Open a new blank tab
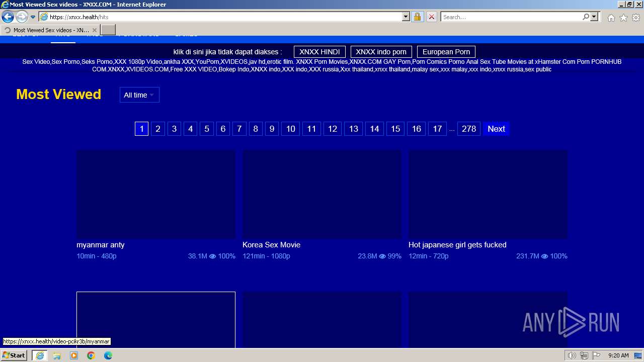Viewport: 644px width, 362px height. pyautogui.click(x=108, y=30)
